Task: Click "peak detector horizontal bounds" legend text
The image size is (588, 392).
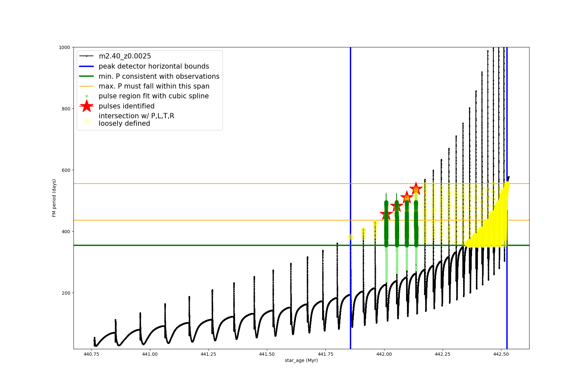Action: [x=154, y=66]
